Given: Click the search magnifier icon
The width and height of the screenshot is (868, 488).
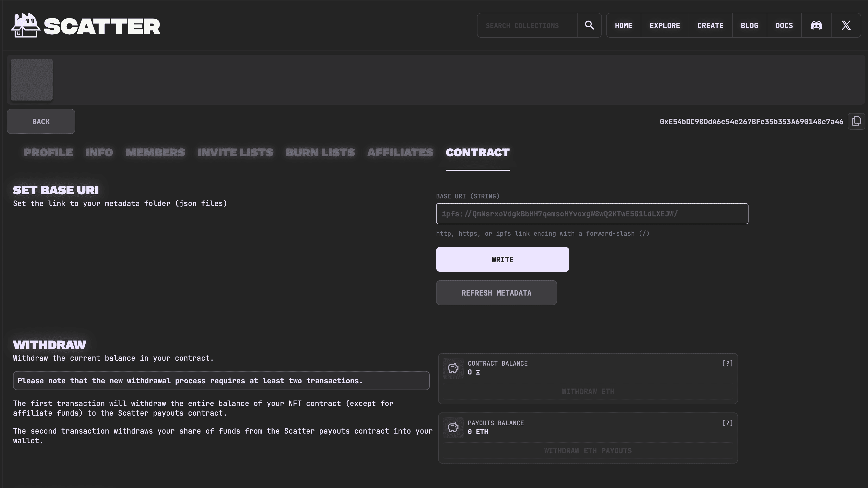Looking at the screenshot, I should (x=589, y=25).
